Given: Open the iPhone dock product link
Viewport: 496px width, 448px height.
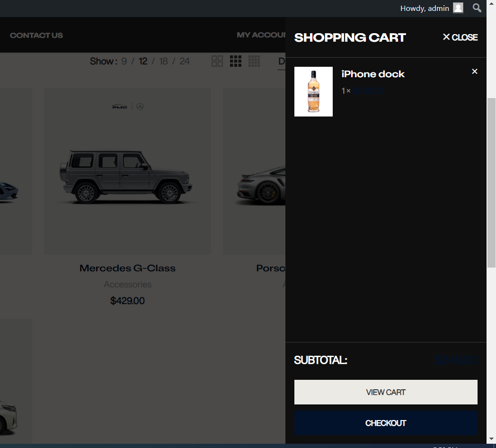Looking at the screenshot, I should pyautogui.click(x=373, y=74).
